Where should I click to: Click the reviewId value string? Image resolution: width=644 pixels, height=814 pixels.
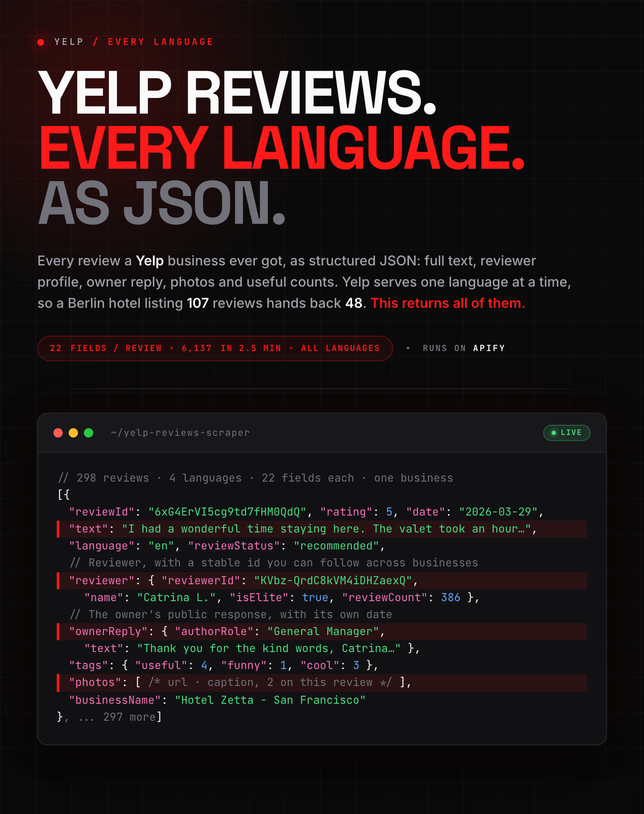click(227, 512)
